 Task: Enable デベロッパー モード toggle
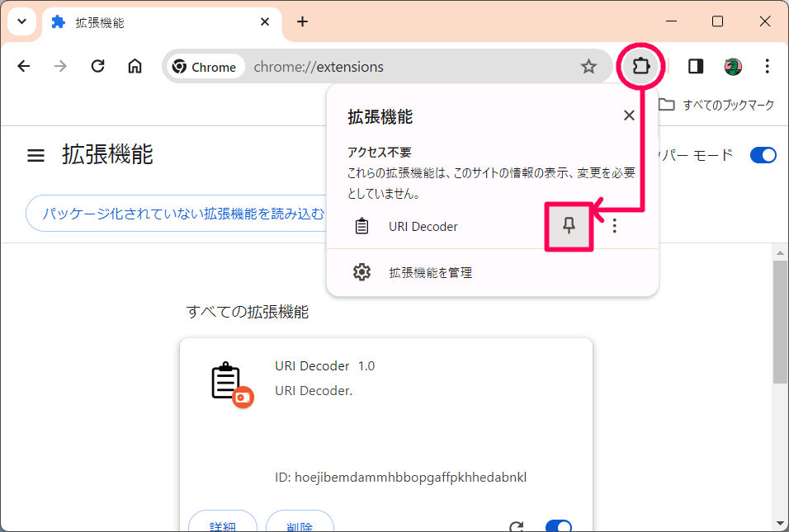point(763,154)
